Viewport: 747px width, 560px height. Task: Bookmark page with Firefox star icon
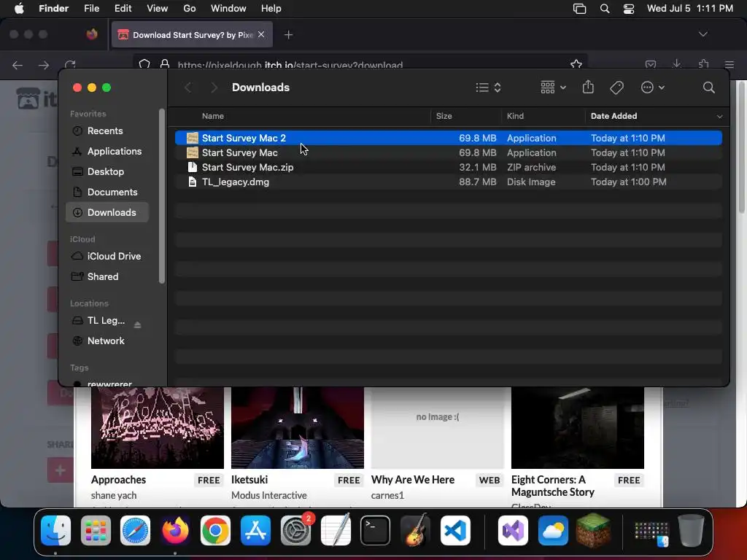[576, 64]
